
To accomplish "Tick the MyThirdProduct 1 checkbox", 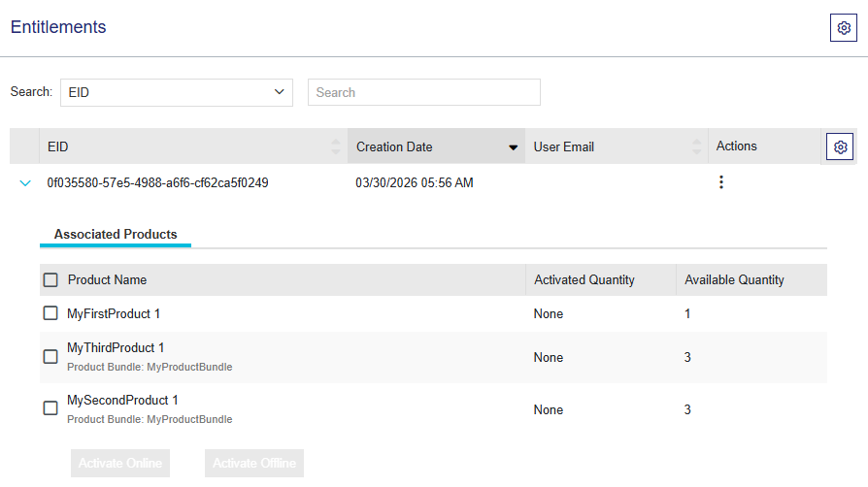I will pos(50,357).
